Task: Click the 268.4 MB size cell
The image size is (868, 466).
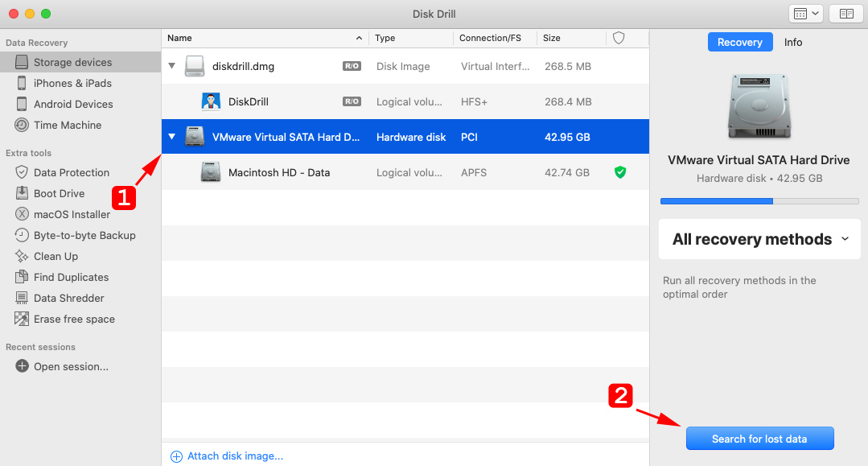Action: (x=568, y=101)
